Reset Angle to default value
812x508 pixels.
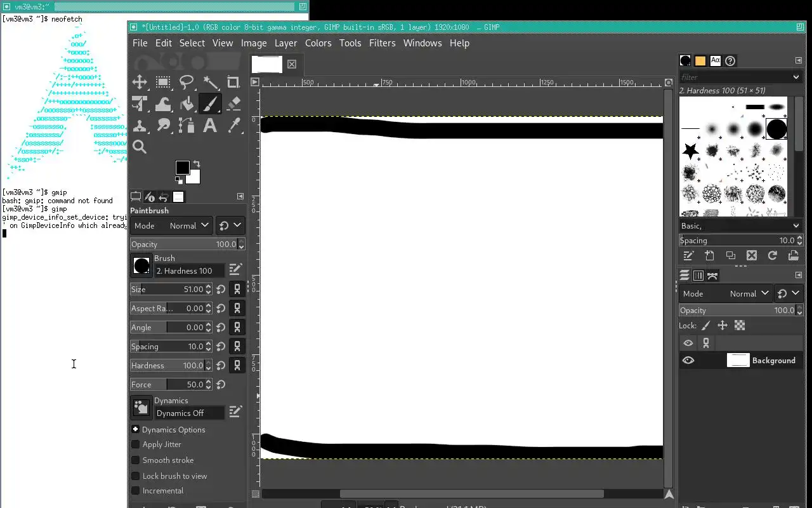[221, 327]
